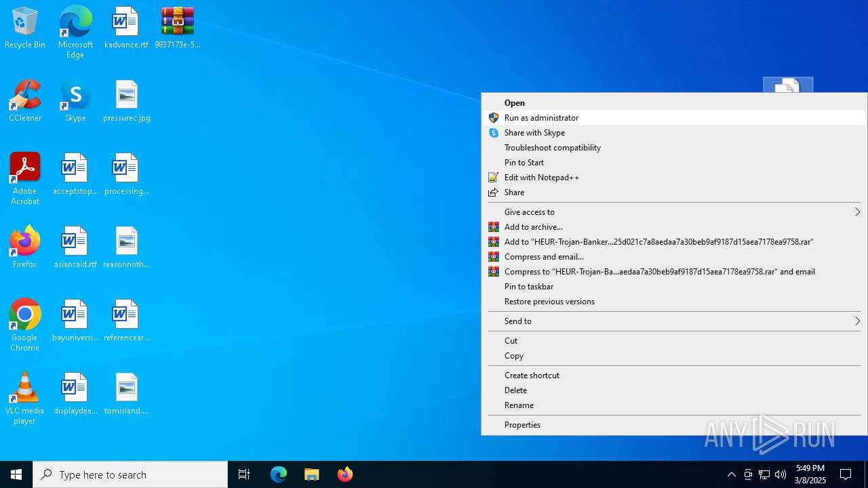Select the referencear... Word document
The width and height of the screenshot is (868, 488).
coord(127,321)
